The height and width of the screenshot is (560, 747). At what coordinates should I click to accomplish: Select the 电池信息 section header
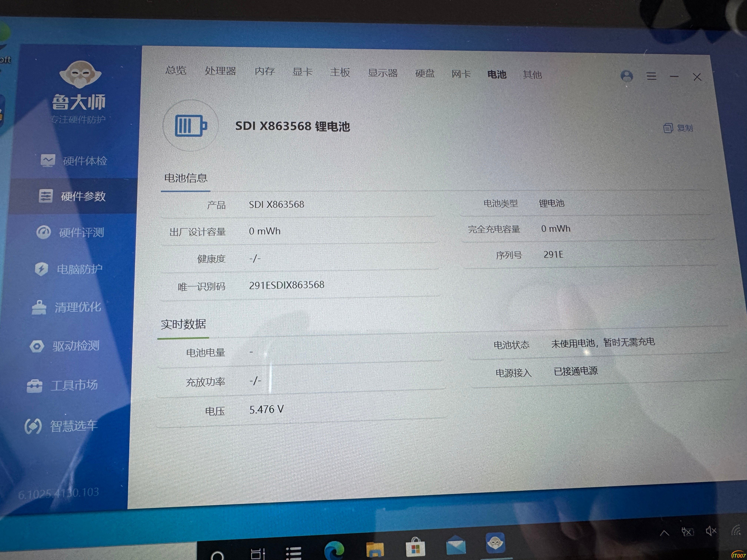[186, 178]
